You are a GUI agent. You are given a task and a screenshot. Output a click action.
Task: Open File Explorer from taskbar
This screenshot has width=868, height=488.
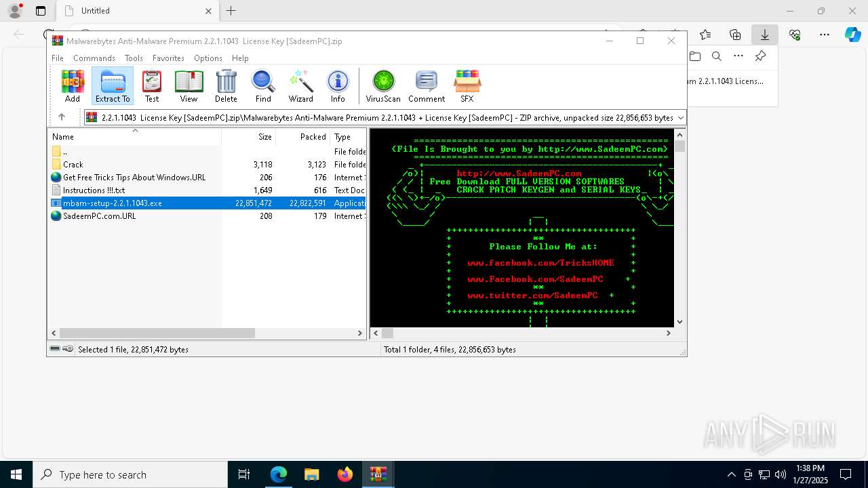pos(311,474)
